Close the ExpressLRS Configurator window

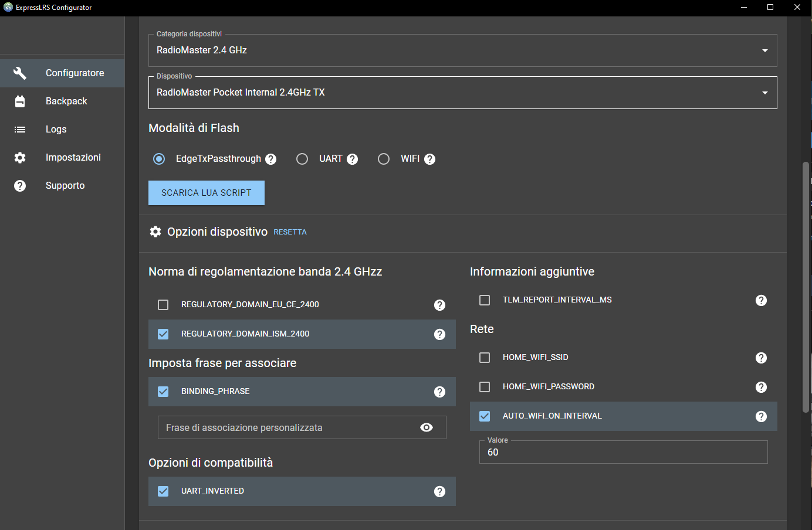(797, 8)
